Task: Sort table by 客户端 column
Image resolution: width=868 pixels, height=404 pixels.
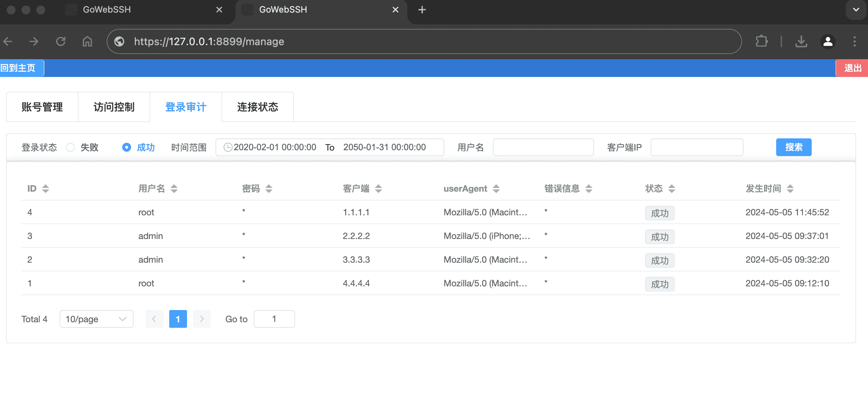Action: [x=378, y=189]
